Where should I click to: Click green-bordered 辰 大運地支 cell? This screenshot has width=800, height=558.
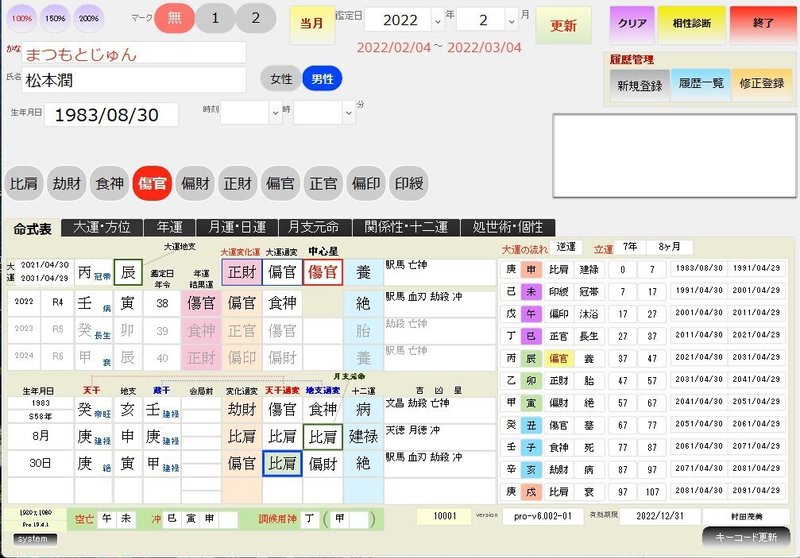(128, 272)
